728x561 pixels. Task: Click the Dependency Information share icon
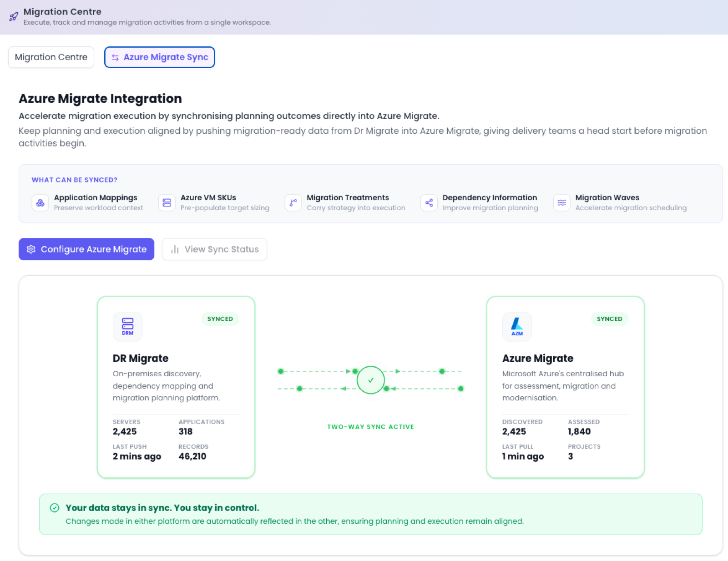429,202
